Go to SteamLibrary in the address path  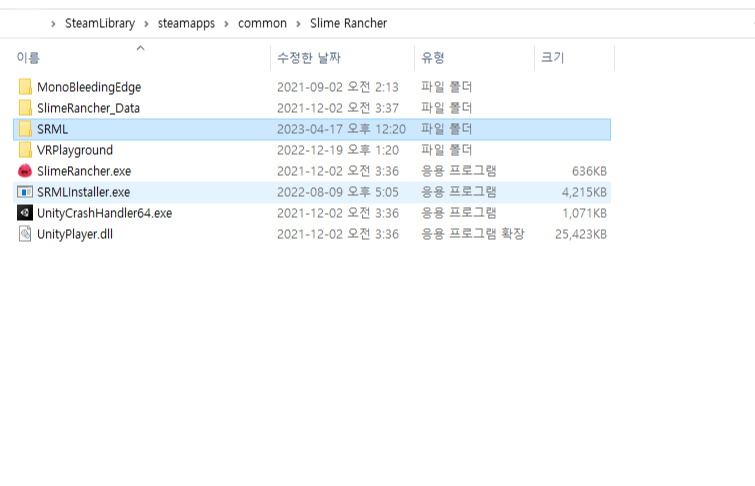click(100, 23)
